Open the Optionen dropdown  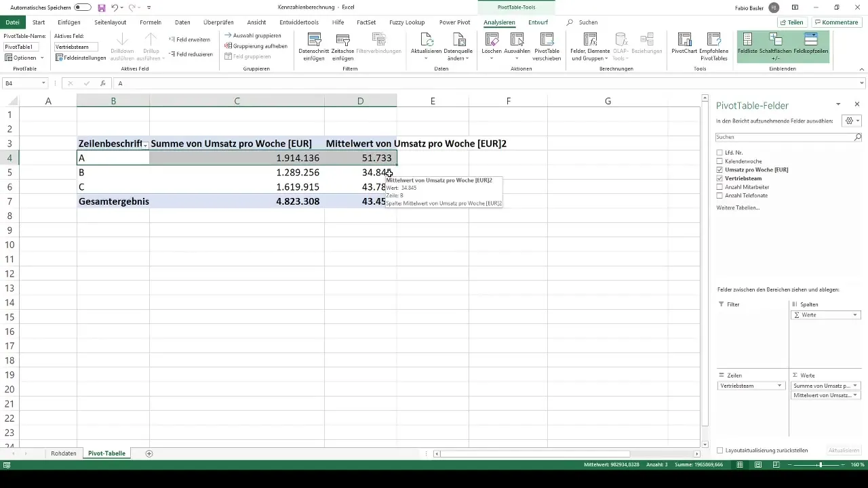point(25,58)
